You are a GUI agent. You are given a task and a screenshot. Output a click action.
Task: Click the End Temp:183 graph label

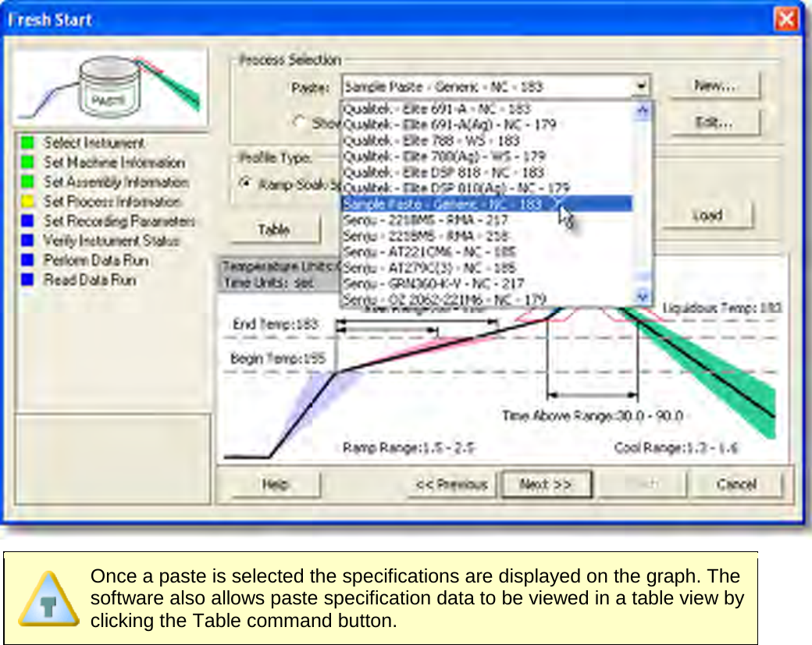[x=275, y=324]
